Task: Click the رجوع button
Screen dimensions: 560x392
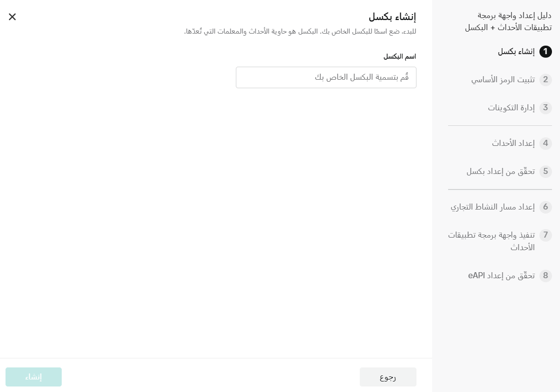Action: click(x=387, y=376)
